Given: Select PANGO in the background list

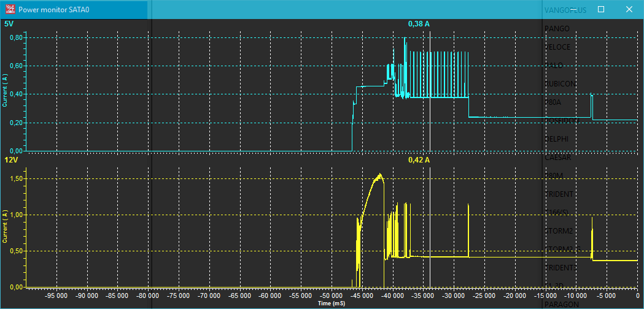Looking at the screenshot, I should pyautogui.click(x=557, y=29).
